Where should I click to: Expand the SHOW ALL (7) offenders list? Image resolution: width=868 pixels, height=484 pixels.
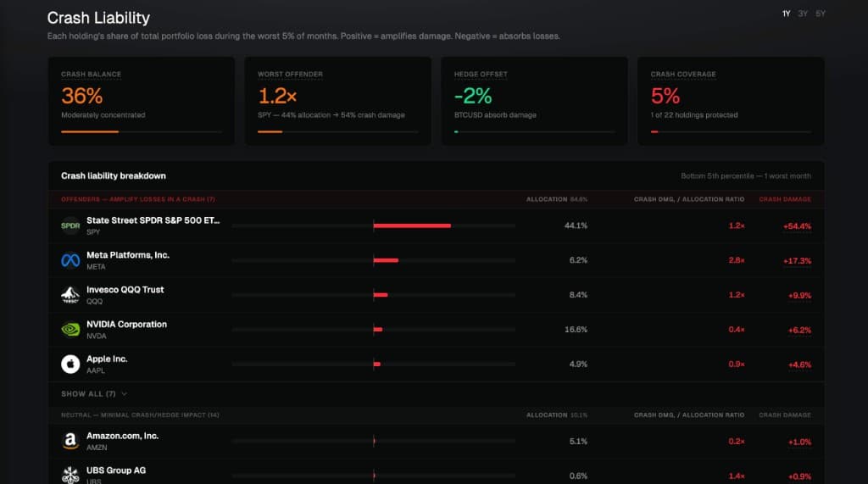pos(94,394)
